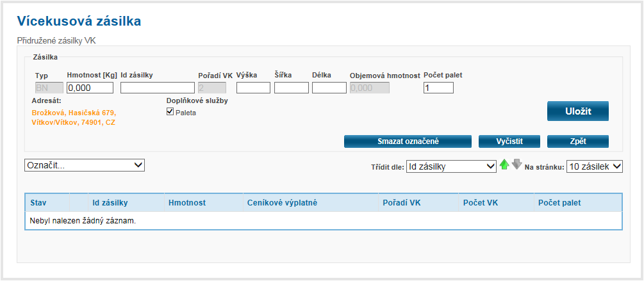The image size is (644, 281).
Task: Click the Smazat označené button
Action: [408, 141]
